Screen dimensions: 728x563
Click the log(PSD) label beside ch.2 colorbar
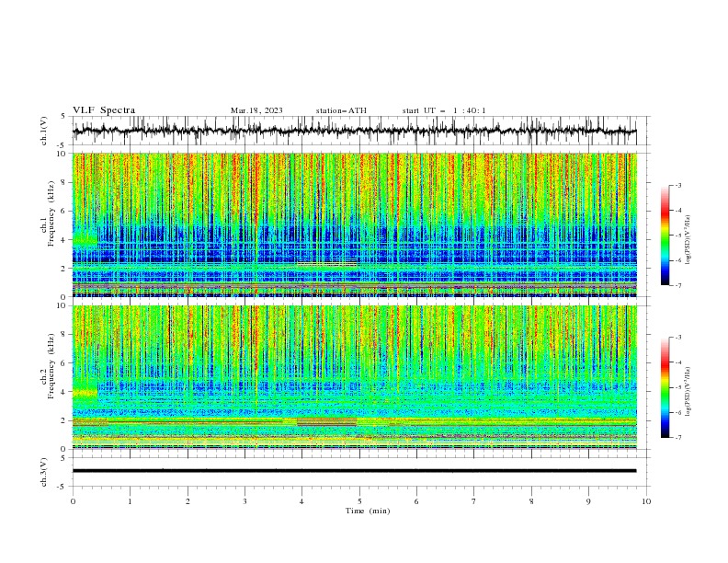[x=688, y=391]
